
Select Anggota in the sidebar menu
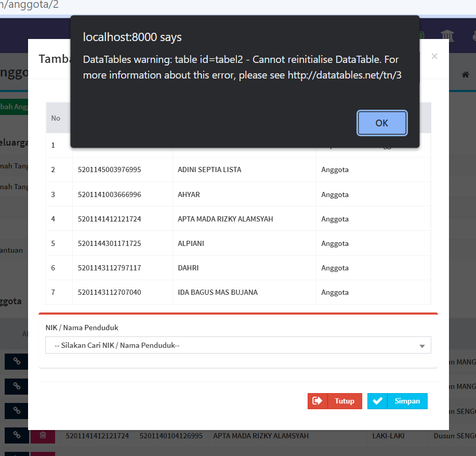coord(11,301)
